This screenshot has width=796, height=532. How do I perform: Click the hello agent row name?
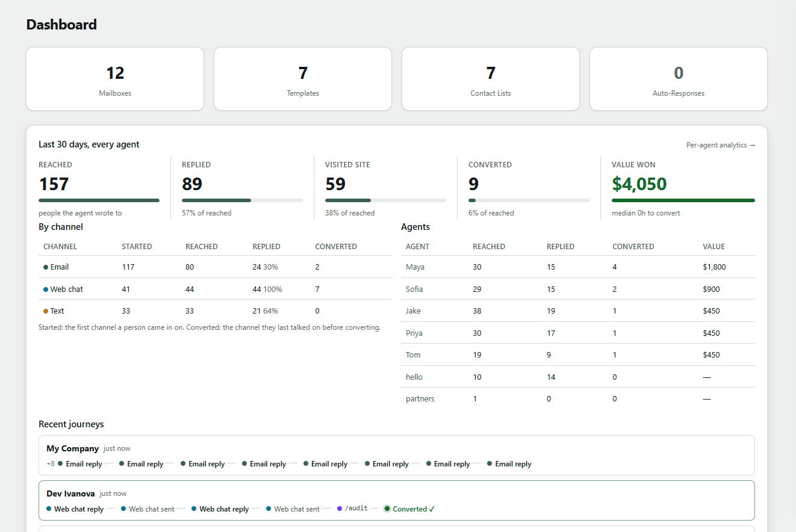tap(414, 377)
